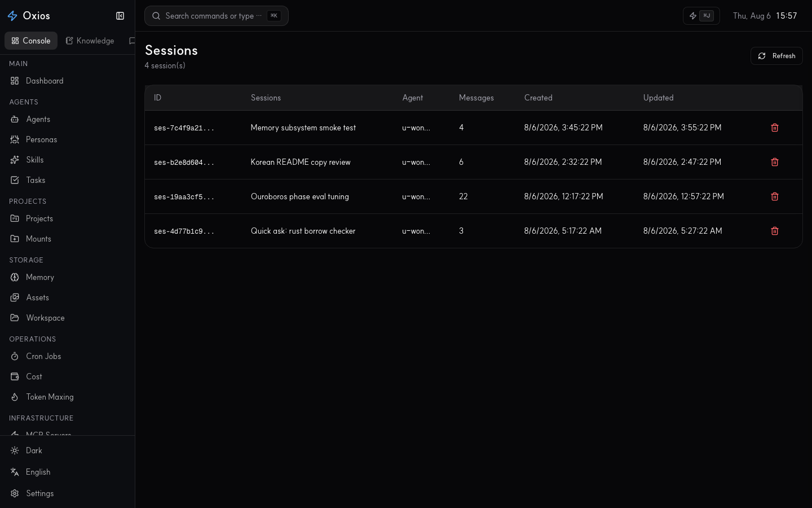812x508 pixels.
Task: Collapse the sidebar with the panel icon
Action: point(120,16)
